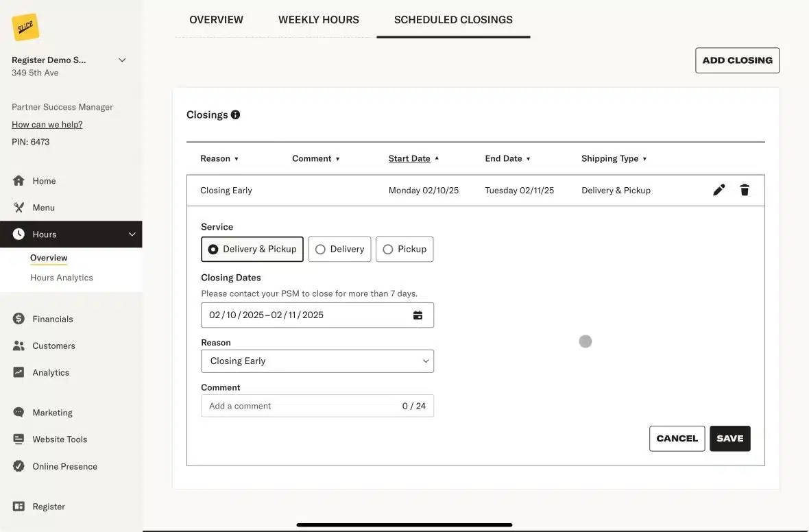
Task: Open the Reason dropdown showing Closing Early
Action: pyautogui.click(x=317, y=361)
